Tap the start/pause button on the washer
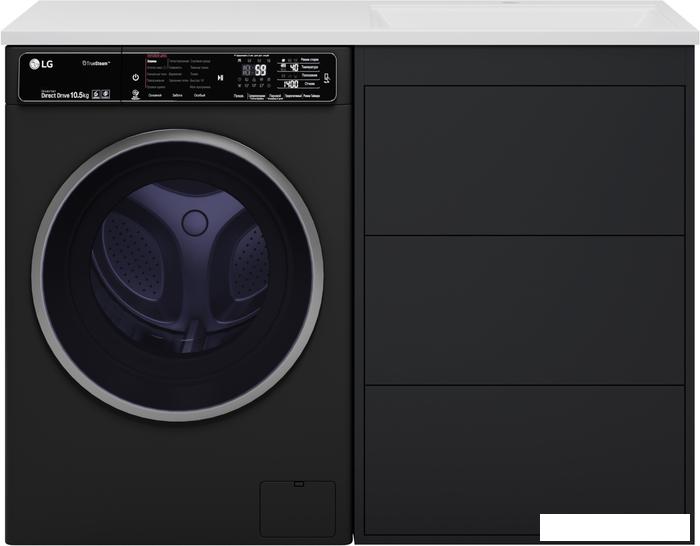The image size is (700, 546). coord(220,77)
